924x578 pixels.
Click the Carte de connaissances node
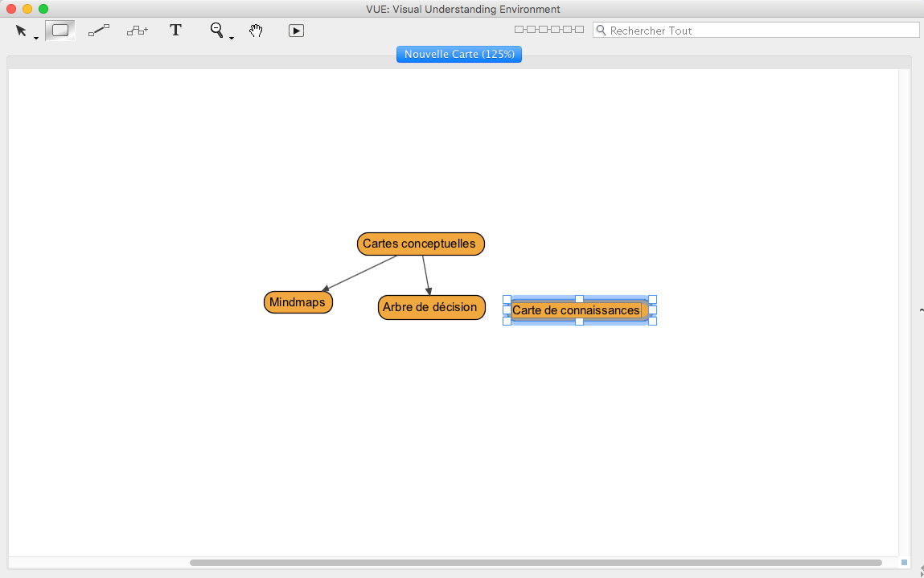click(x=577, y=310)
